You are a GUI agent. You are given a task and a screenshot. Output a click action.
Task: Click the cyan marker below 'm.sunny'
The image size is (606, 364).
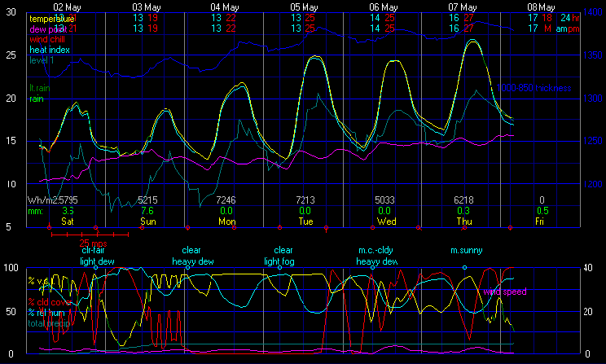point(464,267)
